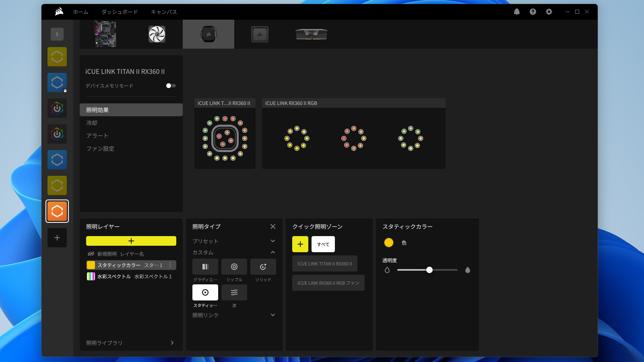Select the grey pump cap device icon
Viewport: 644px width, 362px height.
(x=260, y=34)
